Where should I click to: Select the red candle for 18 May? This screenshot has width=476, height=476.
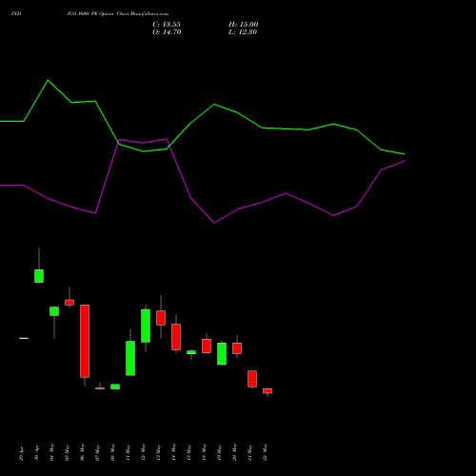click(x=207, y=346)
